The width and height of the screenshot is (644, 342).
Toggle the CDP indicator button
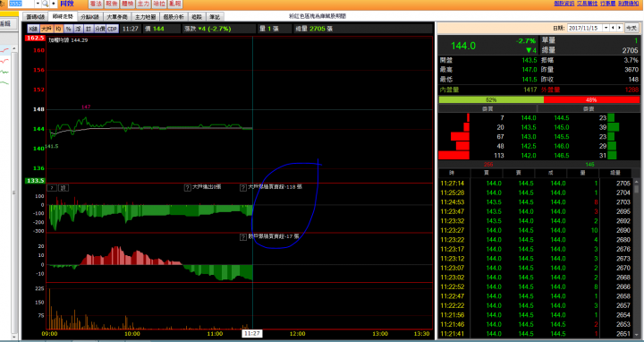pyautogui.click(x=113, y=29)
